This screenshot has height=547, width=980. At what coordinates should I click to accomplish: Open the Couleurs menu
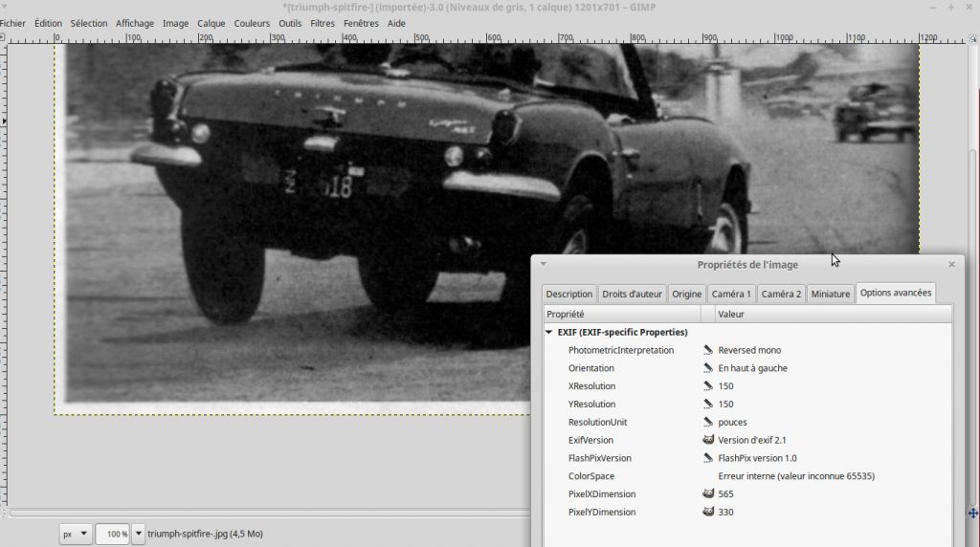pos(252,23)
